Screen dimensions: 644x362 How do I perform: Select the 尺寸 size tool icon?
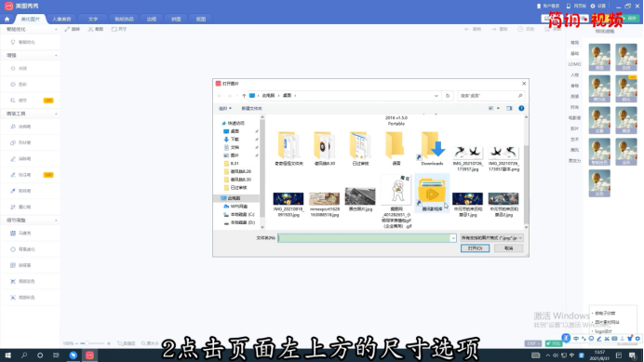114,29
